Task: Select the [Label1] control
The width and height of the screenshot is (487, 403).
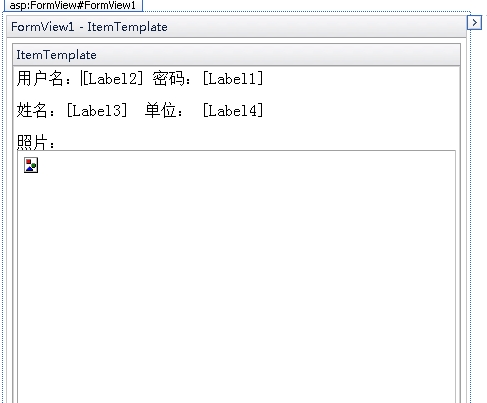Action: (x=233, y=79)
